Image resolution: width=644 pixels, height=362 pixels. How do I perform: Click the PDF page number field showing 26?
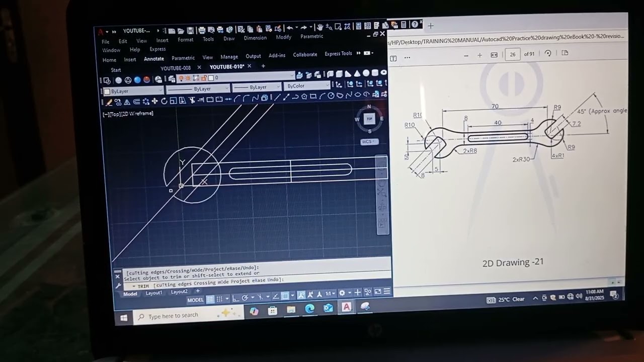512,54
